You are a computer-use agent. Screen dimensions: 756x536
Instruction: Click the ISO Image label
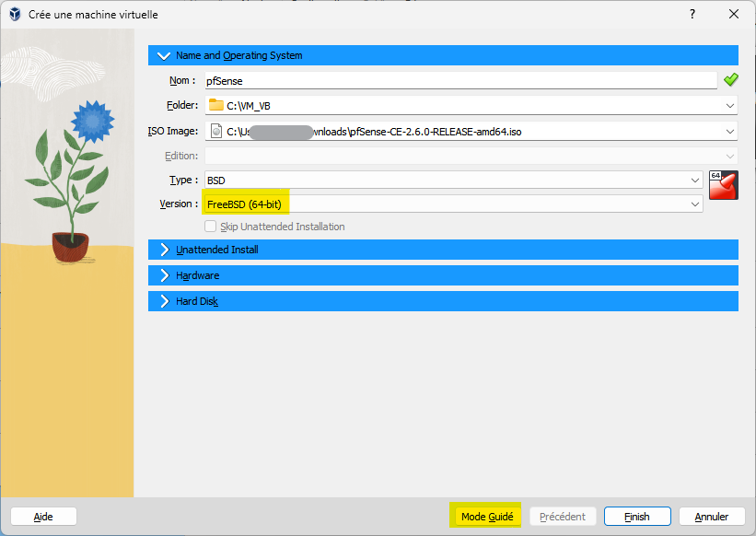(173, 131)
